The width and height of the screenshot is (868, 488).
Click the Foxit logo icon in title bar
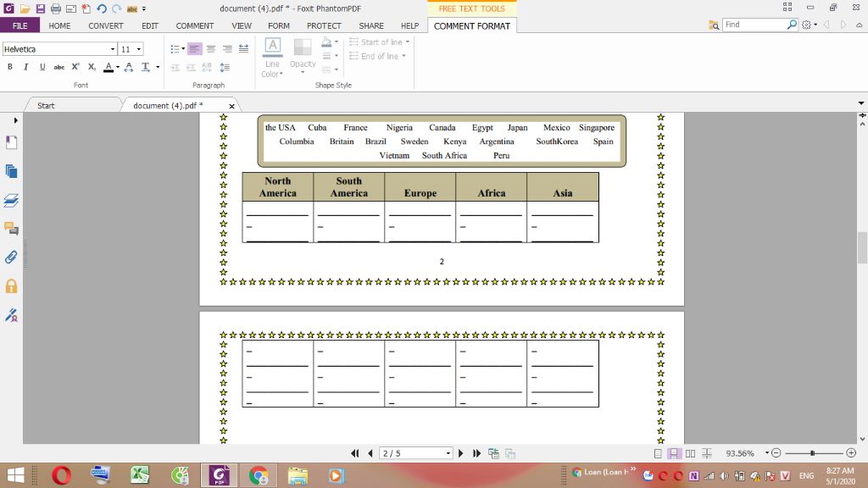tap(8, 8)
